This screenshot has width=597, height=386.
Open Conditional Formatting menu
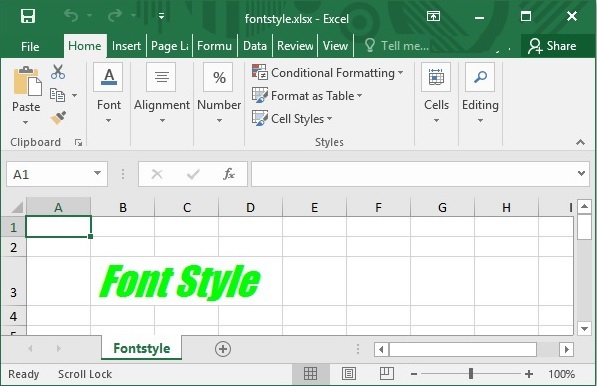point(327,73)
